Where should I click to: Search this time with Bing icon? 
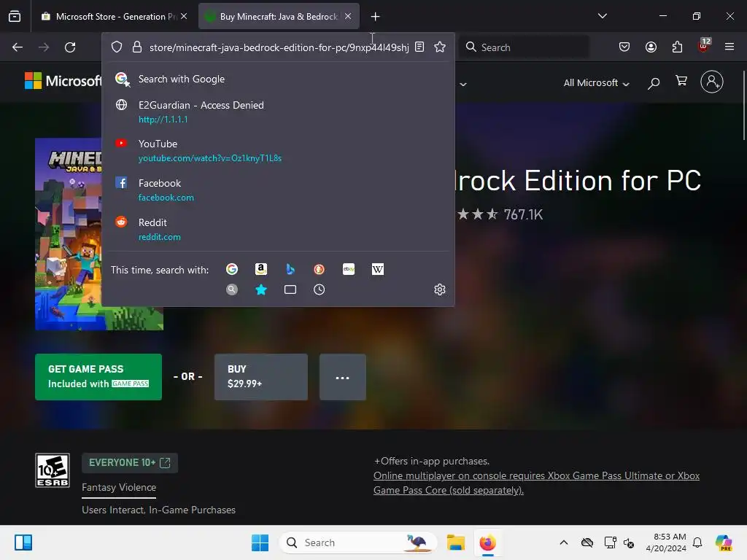coord(290,270)
